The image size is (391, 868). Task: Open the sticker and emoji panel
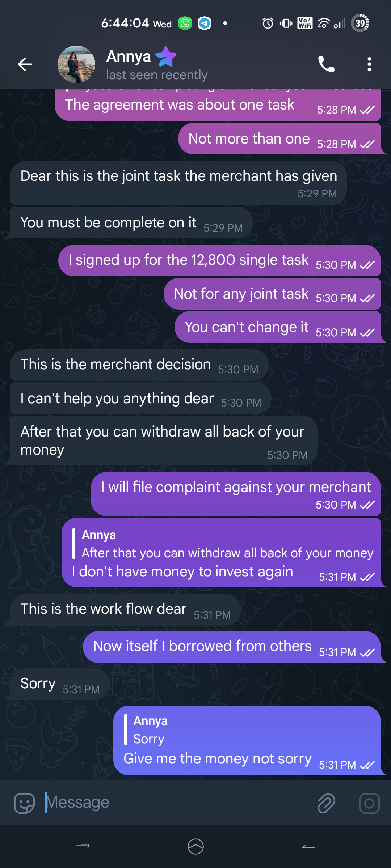(24, 803)
